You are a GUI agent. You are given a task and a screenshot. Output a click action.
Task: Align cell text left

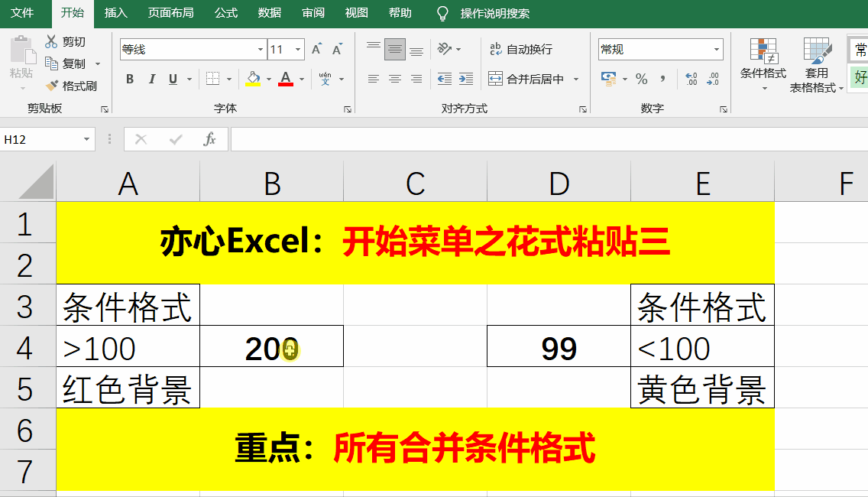click(374, 80)
